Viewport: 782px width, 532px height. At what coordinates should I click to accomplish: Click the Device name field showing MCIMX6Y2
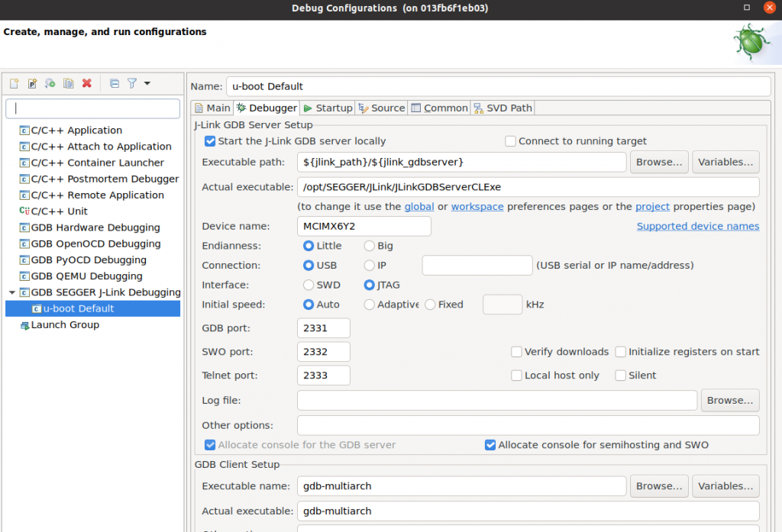tap(364, 226)
